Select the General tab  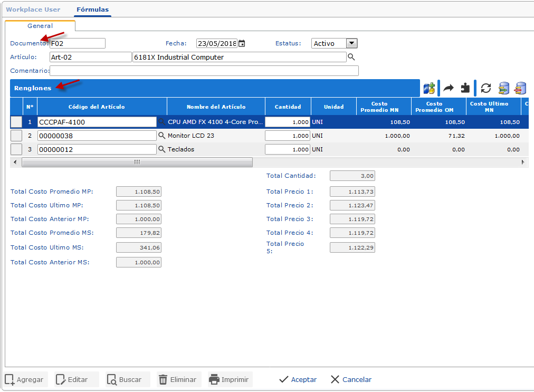coord(40,25)
